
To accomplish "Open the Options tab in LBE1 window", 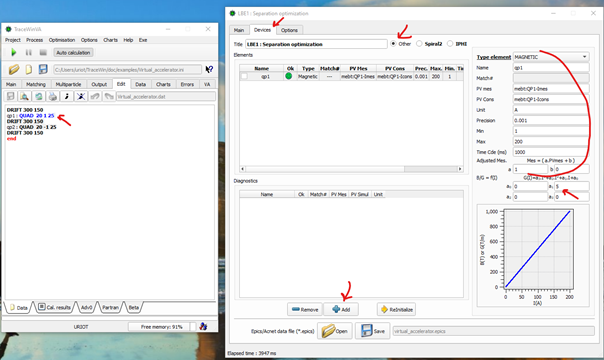I will tap(289, 30).
